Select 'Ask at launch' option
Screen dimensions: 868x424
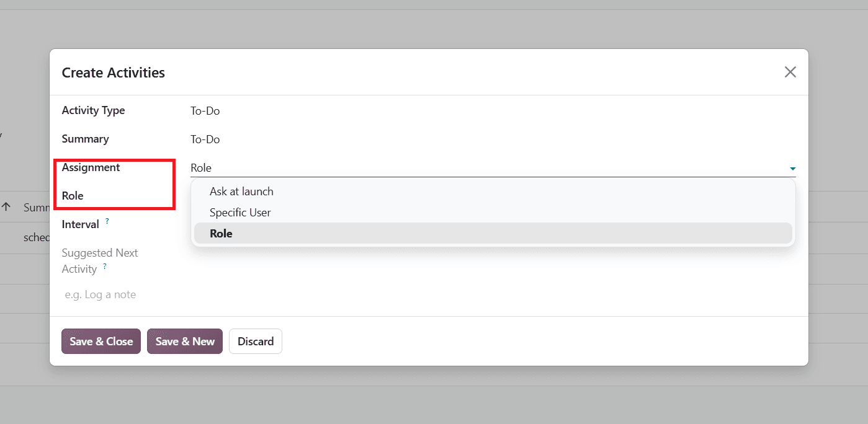coord(493,192)
